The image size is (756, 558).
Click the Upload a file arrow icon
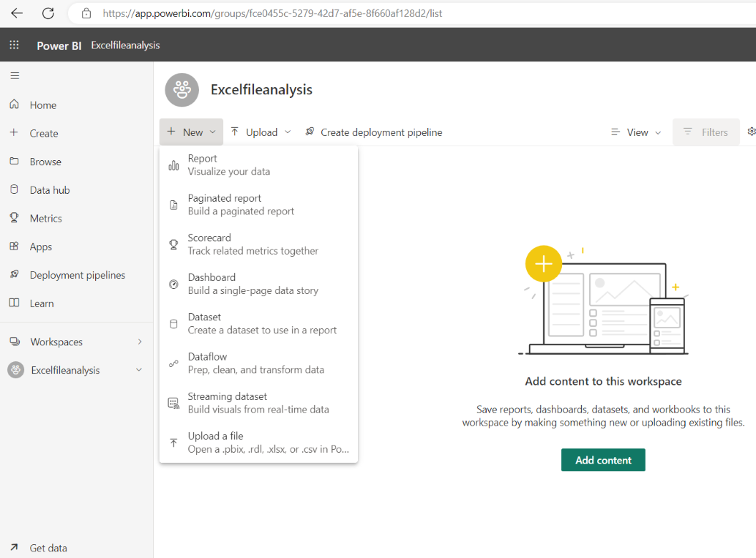click(173, 443)
